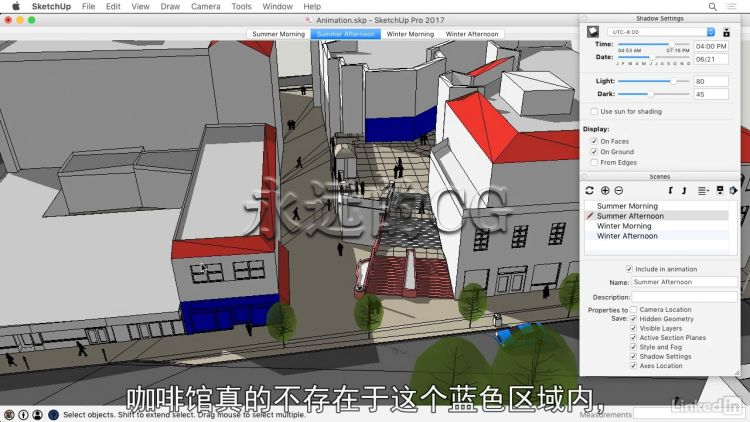Screen dimensions: 750x422
Task: Enable Use sun for shading
Action: tap(594, 111)
